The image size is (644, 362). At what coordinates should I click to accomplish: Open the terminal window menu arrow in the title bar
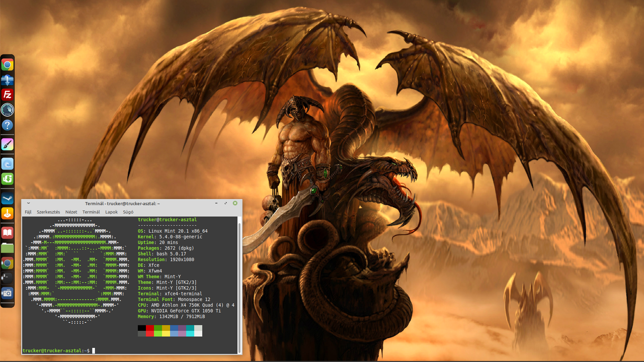click(x=28, y=203)
